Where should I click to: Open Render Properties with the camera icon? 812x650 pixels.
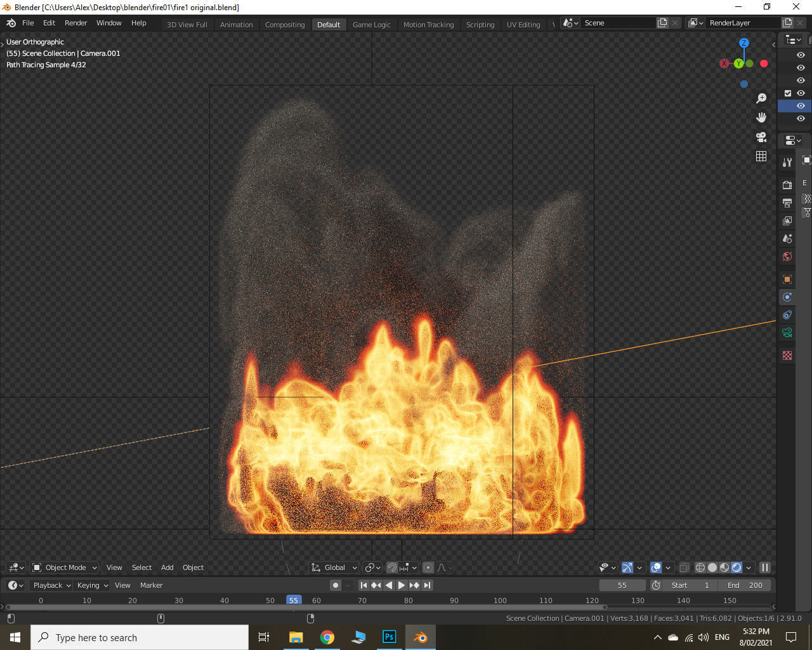coord(787,184)
